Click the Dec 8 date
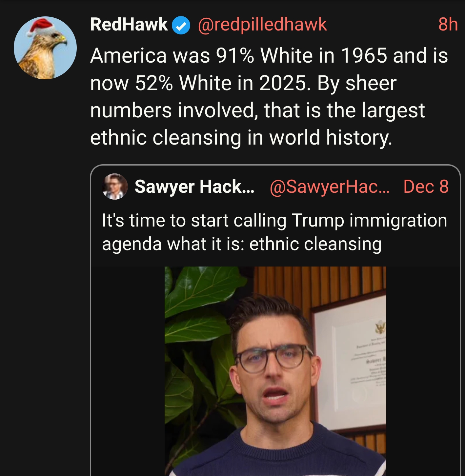This screenshot has height=476, width=465. point(426,187)
